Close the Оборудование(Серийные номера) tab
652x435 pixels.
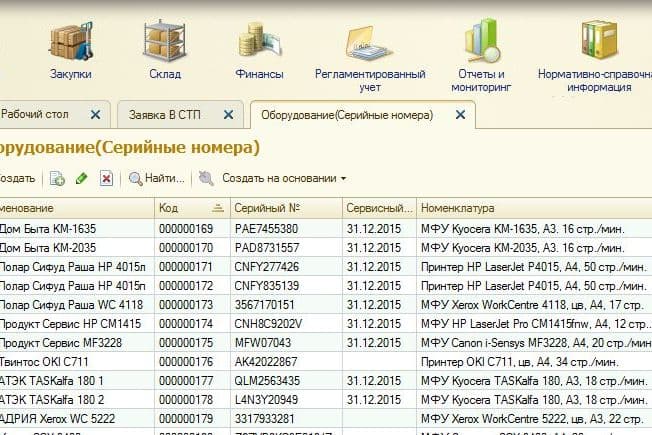click(460, 114)
